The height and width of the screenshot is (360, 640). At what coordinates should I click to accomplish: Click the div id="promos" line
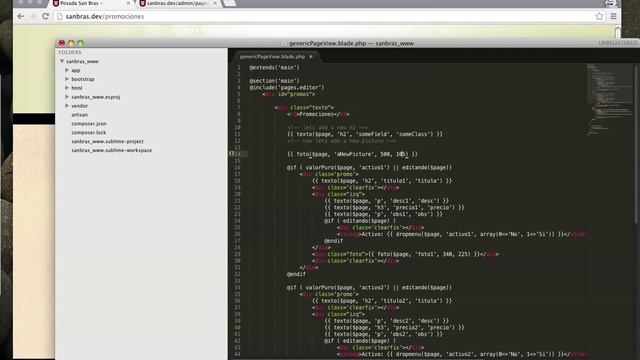pyautogui.click(x=288, y=94)
